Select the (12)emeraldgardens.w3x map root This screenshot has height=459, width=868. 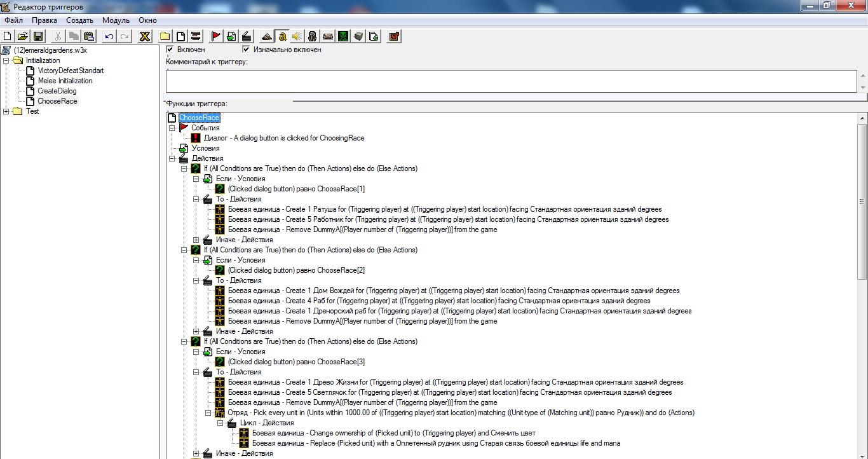click(50, 50)
